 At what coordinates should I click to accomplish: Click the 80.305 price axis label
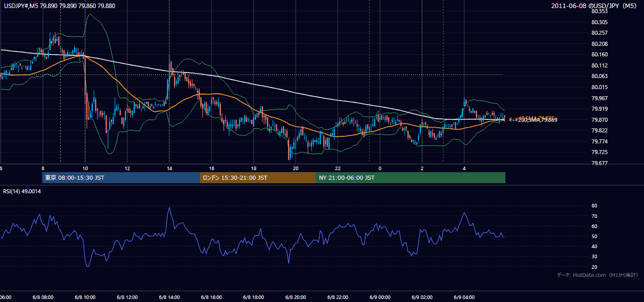599,22
